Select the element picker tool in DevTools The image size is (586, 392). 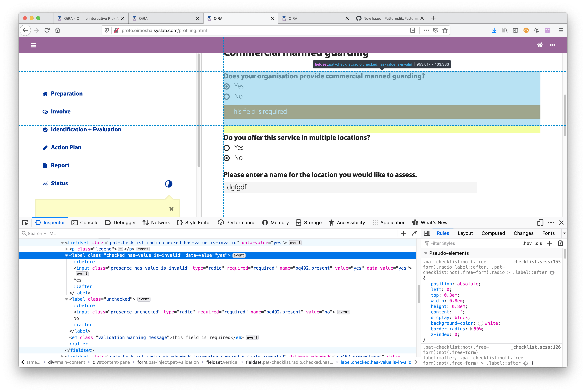tap(25, 223)
